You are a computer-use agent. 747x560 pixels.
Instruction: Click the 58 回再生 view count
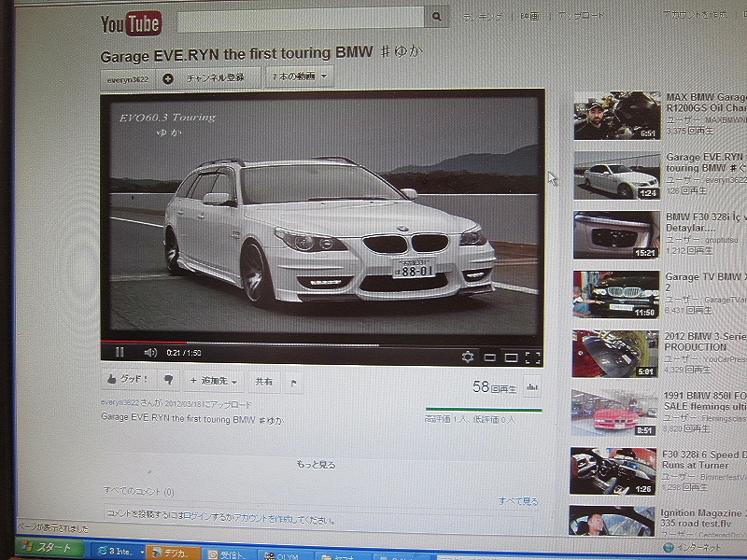(x=495, y=387)
